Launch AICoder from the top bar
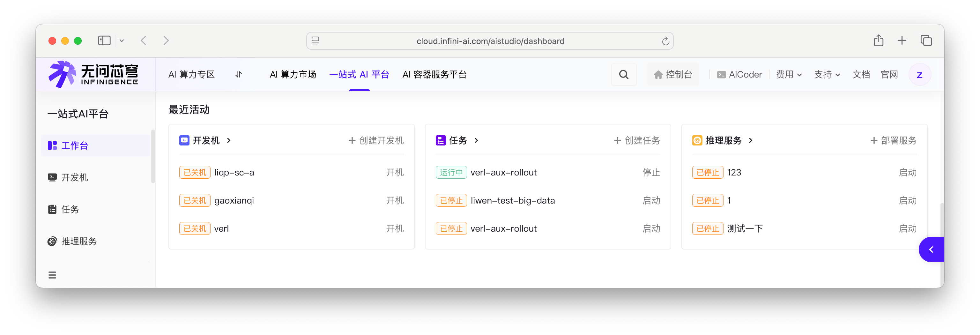This screenshot has width=980, height=335. (x=739, y=75)
